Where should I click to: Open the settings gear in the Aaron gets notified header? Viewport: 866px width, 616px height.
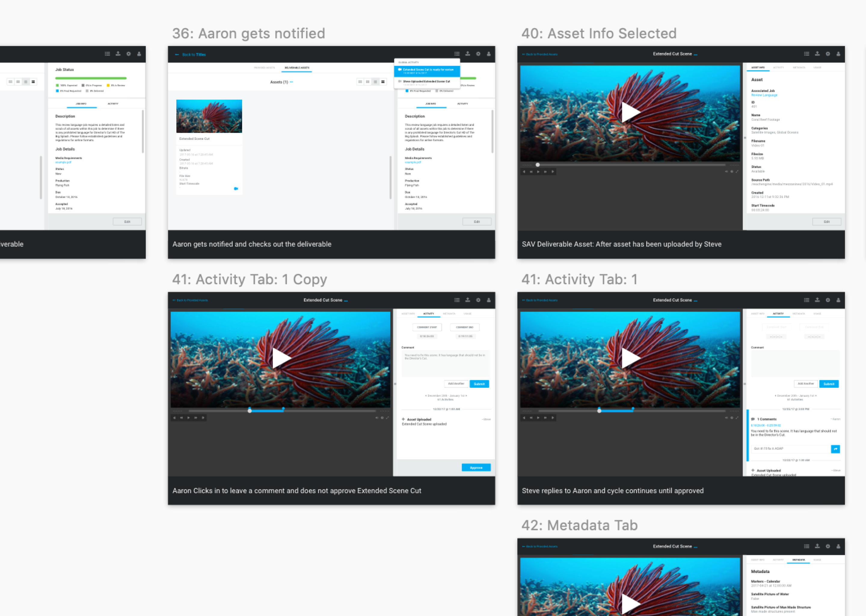(478, 54)
